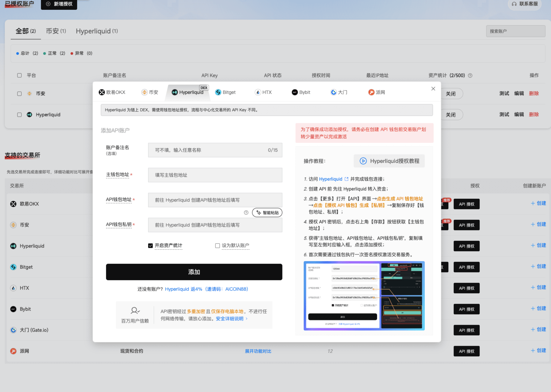This screenshot has height=392, width=551.
Task: Click API 授权 button for 欧易OKX
Action: (467, 204)
